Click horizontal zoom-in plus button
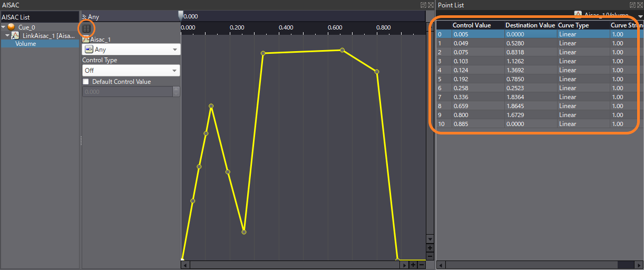644x270 pixels. coord(413,265)
